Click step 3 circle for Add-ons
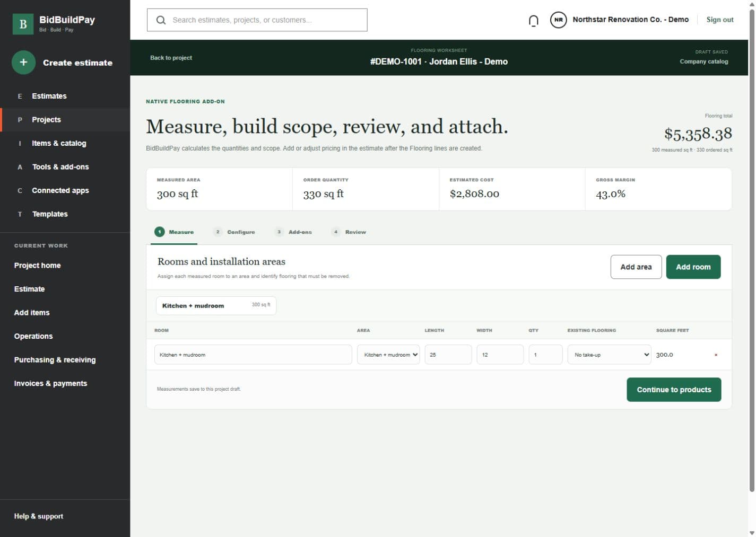 [279, 232]
